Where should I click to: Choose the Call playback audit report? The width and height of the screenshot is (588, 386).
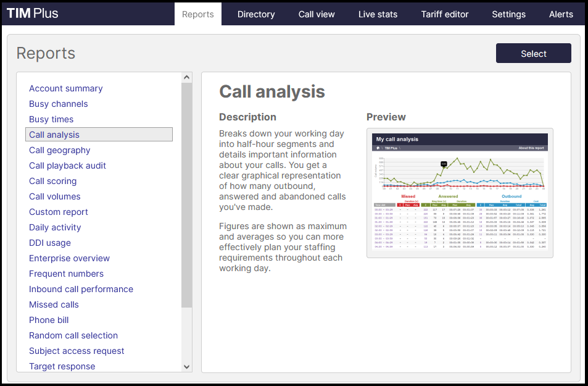67,166
